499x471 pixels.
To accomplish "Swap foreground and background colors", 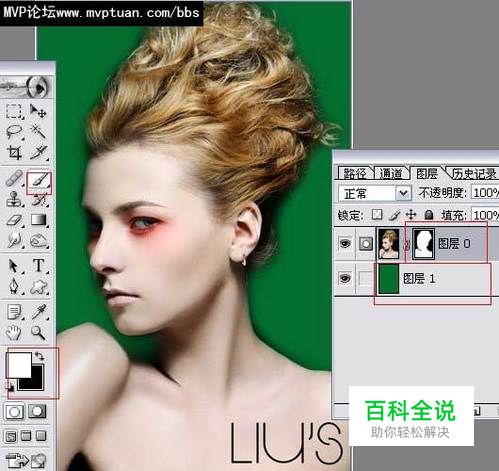I will pos(40,356).
